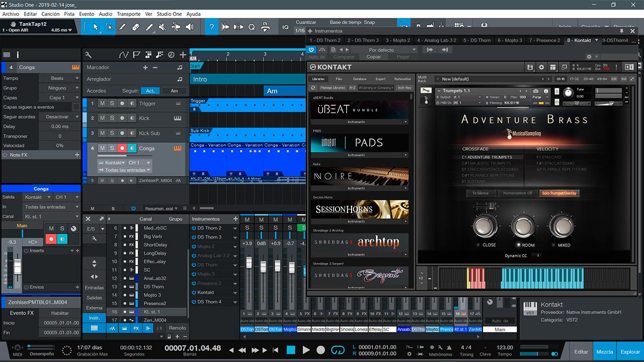Screen dimensions: 644x362
Task: Toggle Kontakt plugin power button
Action: point(311,49)
